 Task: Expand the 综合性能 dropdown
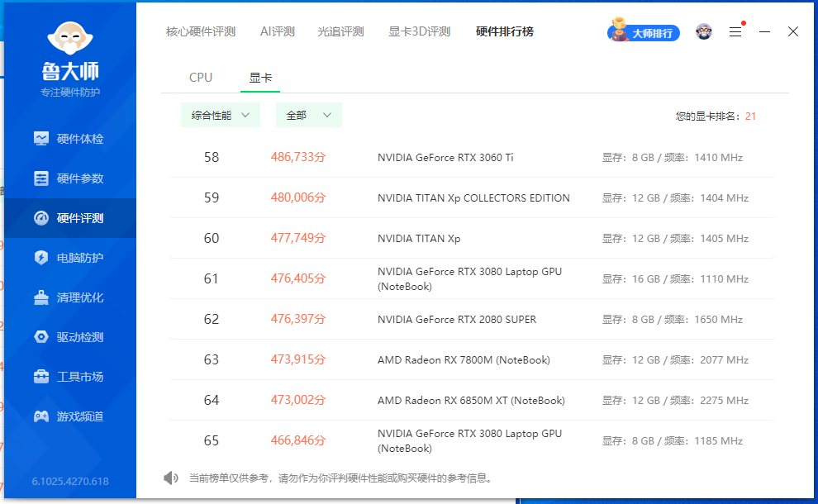pyautogui.click(x=220, y=116)
